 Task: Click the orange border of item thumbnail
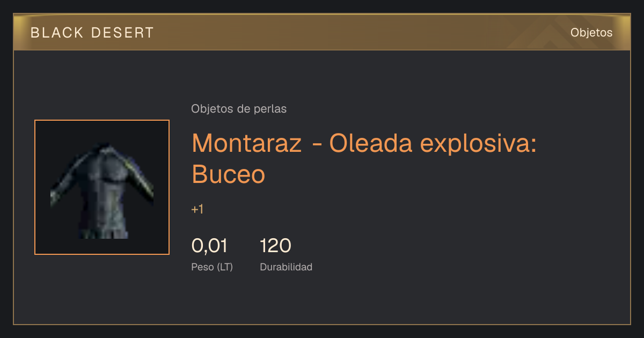point(102,120)
